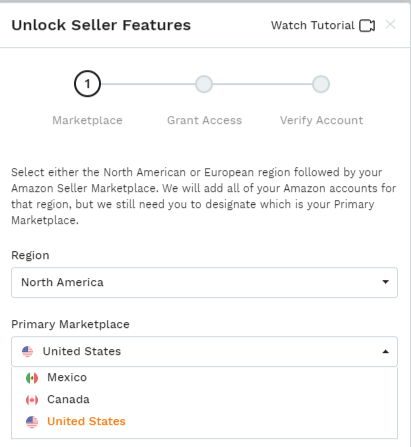Click the Mexico flag icon

tap(32, 378)
